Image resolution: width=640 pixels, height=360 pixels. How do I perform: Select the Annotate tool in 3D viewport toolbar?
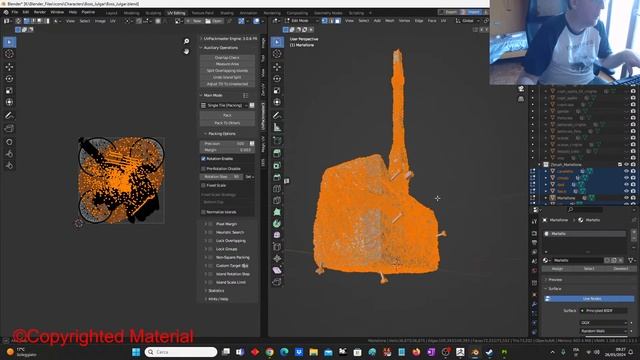point(277,116)
